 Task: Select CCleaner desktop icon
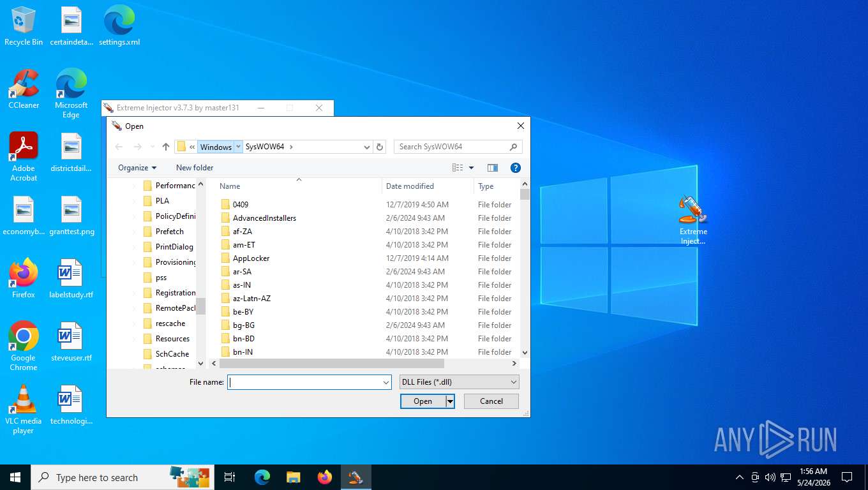(24, 89)
